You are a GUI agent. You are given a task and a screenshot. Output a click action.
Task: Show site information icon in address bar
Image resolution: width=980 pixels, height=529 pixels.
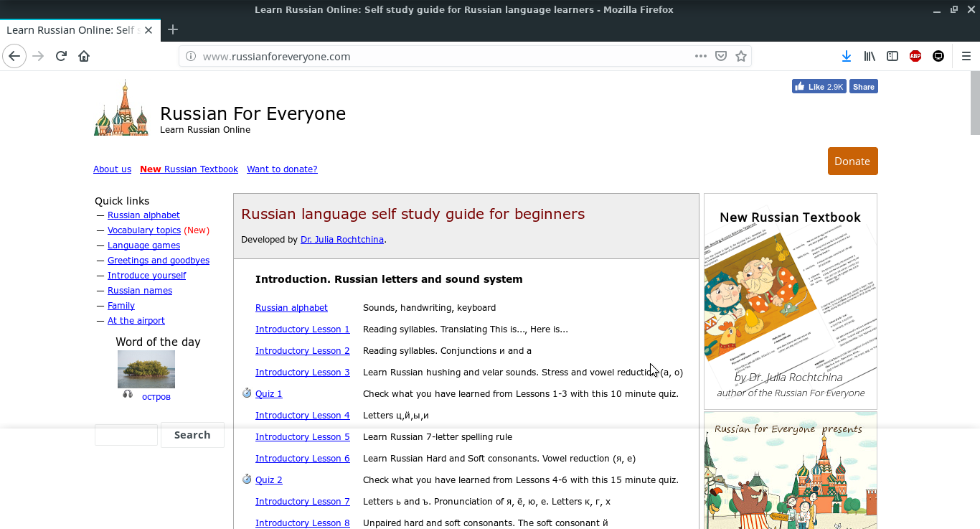[x=191, y=56]
